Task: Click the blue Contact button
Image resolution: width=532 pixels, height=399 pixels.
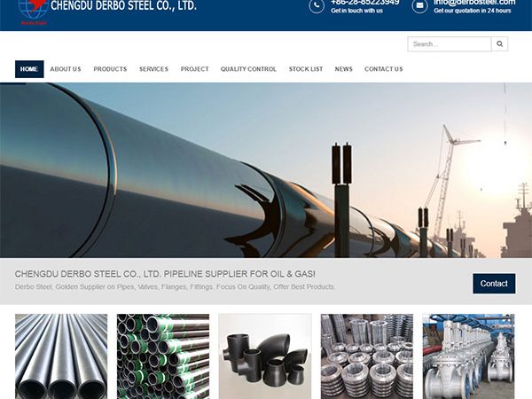Action: point(494,284)
